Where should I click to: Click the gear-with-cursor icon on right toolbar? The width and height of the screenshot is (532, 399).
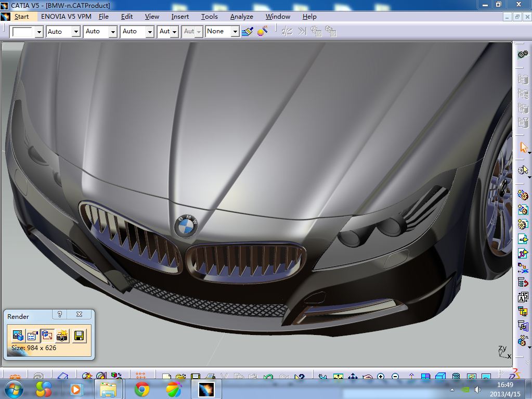(x=523, y=170)
